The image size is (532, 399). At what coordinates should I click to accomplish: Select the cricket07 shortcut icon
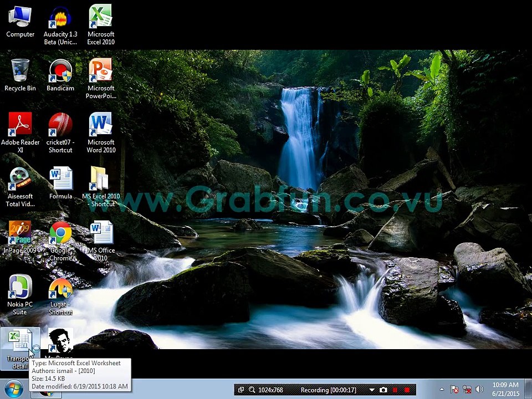(x=60, y=133)
